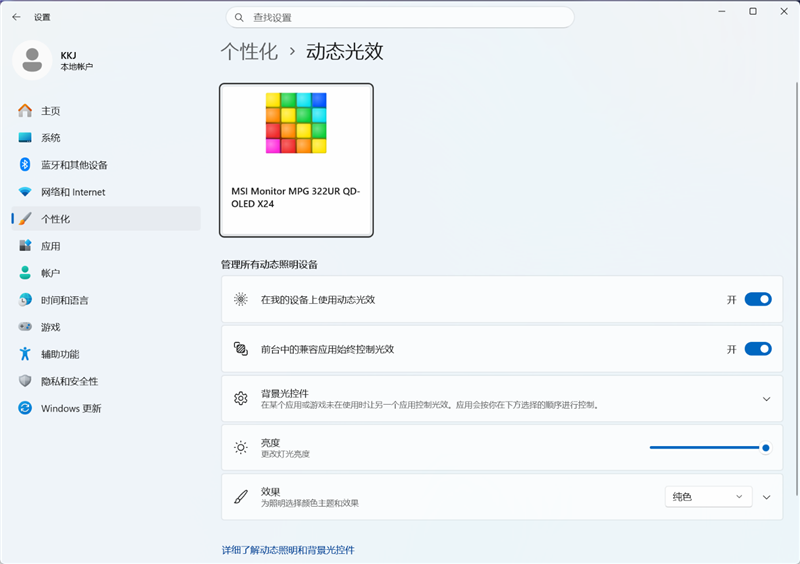800x564 pixels.
Task: Expand the 背景光控件 section chevron
Action: tap(766, 399)
